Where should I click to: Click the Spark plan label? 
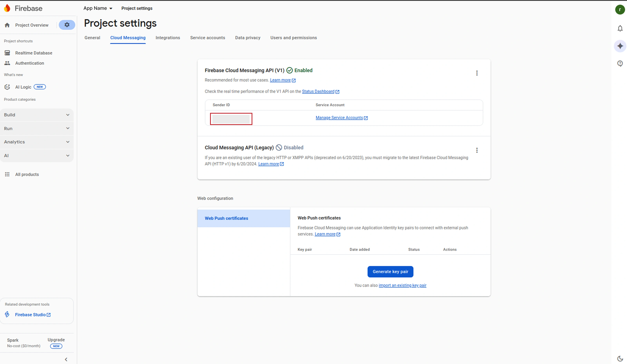click(x=13, y=340)
